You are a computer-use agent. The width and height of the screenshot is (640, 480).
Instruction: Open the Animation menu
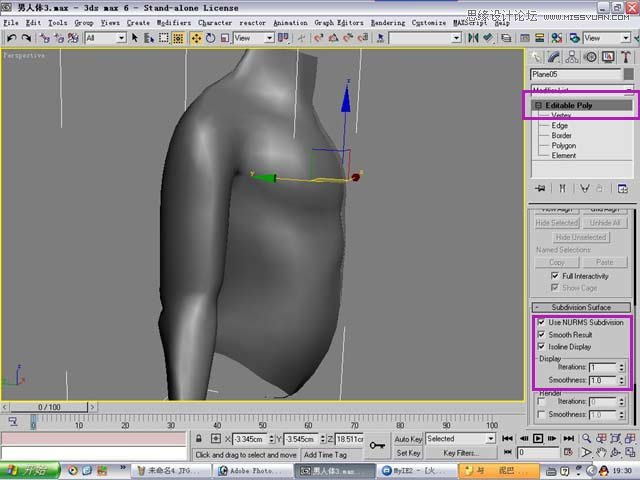290,23
